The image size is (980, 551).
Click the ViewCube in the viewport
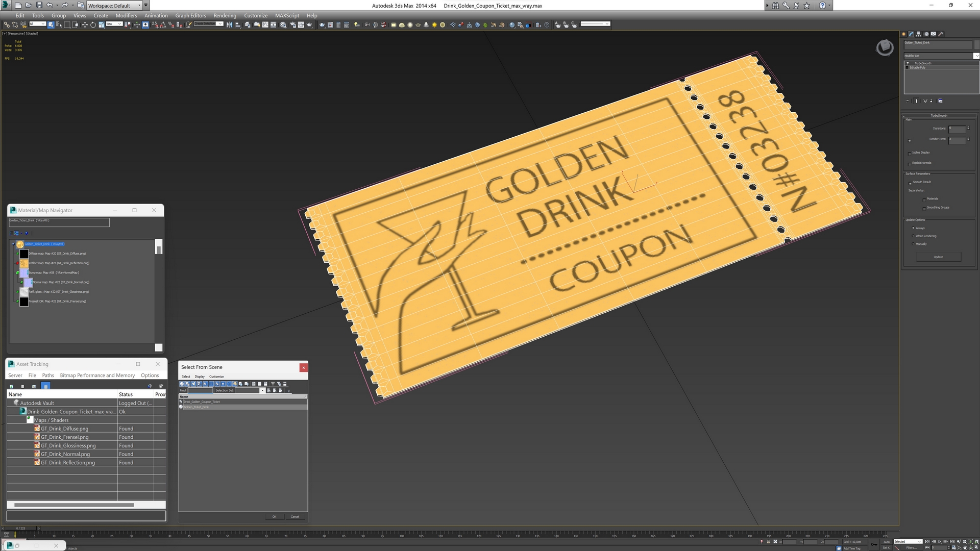885,47
